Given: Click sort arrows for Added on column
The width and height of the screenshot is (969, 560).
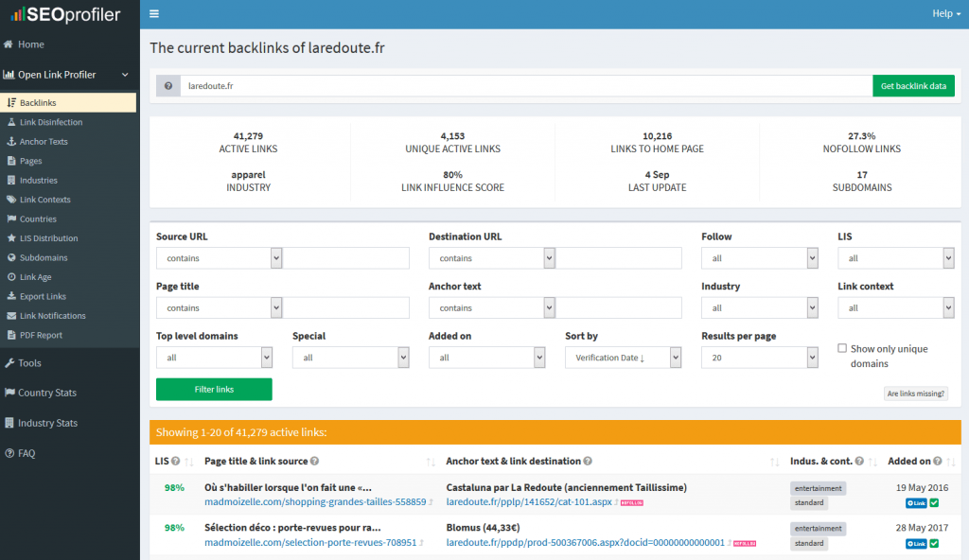Looking at the screenshot, I should click(950, 462).
